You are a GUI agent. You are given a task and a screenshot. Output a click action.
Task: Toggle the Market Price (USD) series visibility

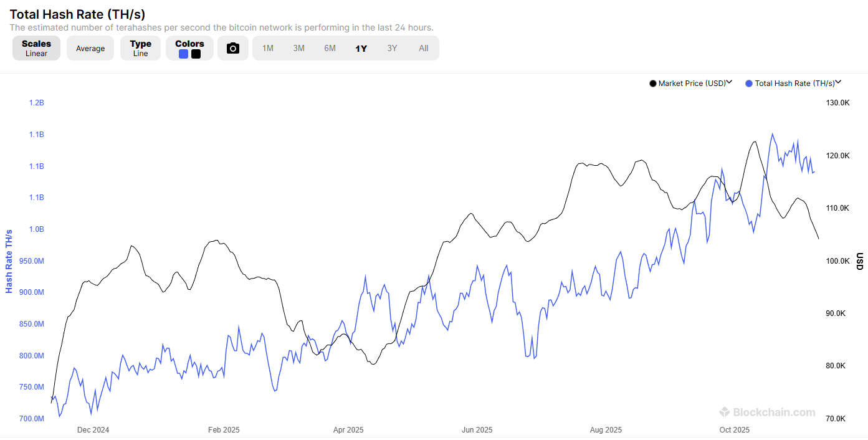[x=690, y=83]
